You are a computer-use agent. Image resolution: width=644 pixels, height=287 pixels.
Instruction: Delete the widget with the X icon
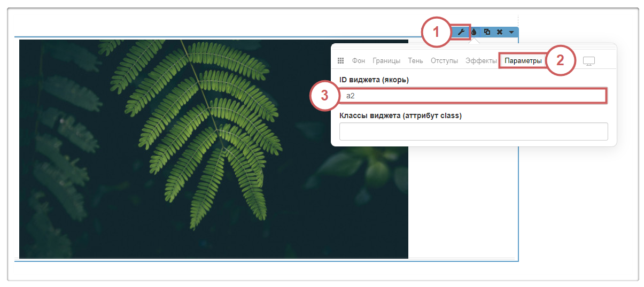499,32
